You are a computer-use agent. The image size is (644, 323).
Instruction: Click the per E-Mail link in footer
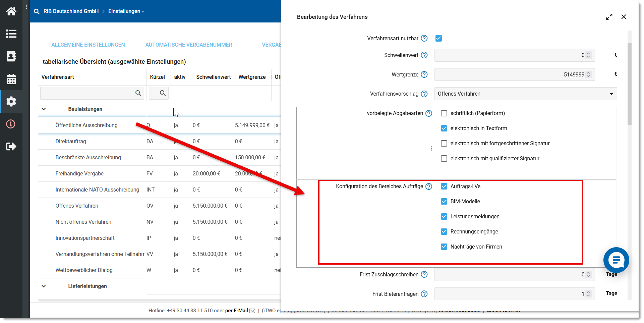(x=236, y=311)
